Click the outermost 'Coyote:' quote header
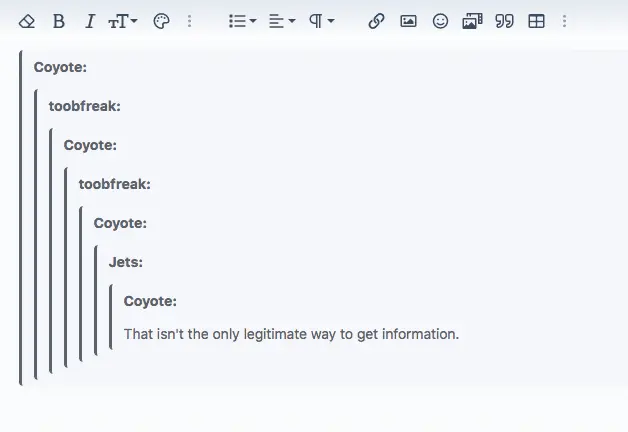 60,67
